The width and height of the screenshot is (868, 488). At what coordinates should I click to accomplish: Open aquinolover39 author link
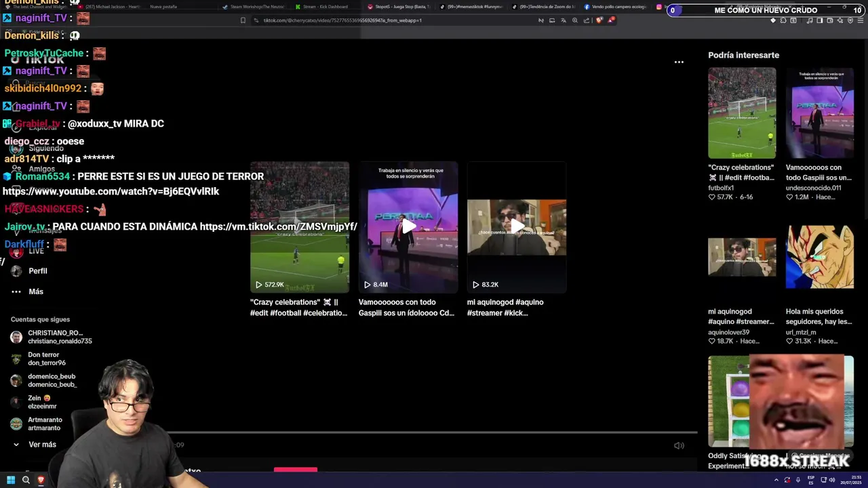(x=728, y=332)
